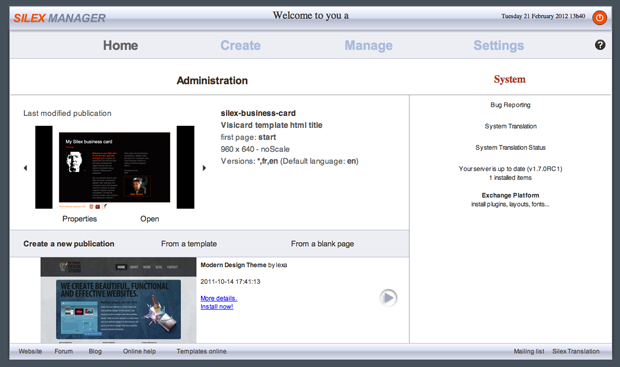Show previous publication with left arrow
620x367 pixels.
pyautogui.click(x=26, y=168)
